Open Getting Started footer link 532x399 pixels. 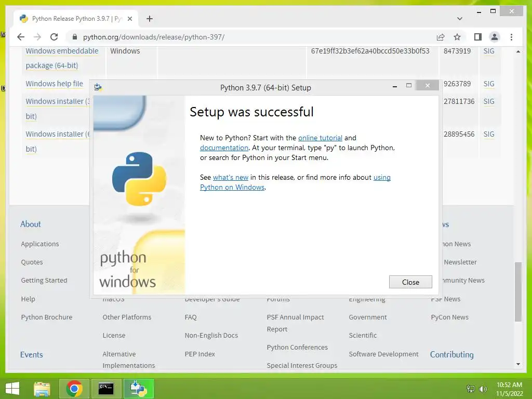[x=44, y=280]
